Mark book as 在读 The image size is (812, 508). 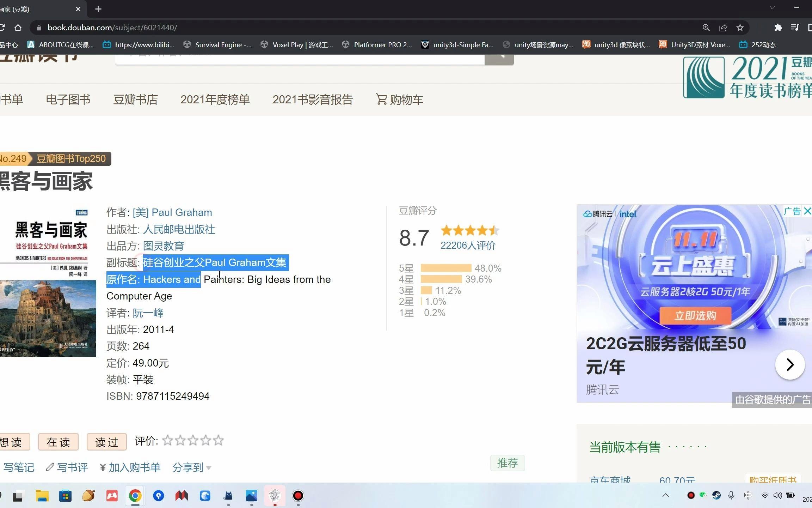pos(58,442)
